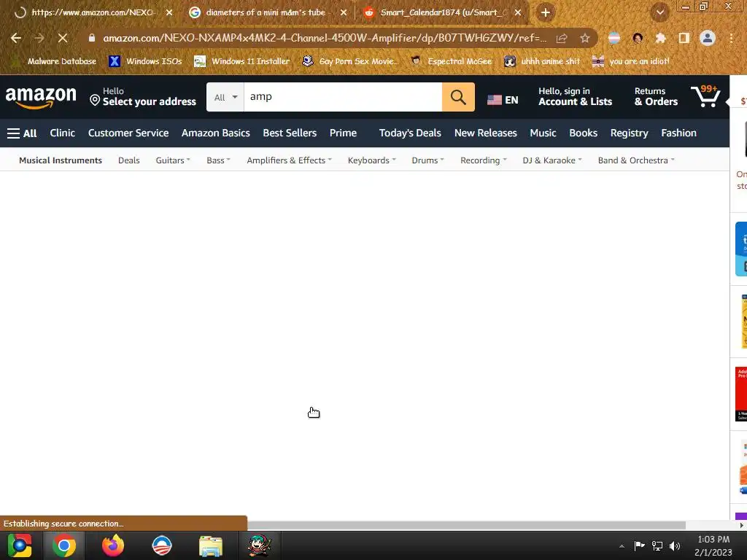This screenshot has height=560, width=747.
Task: Open the hamburger All menu
Action: click(x=22, y=133)
